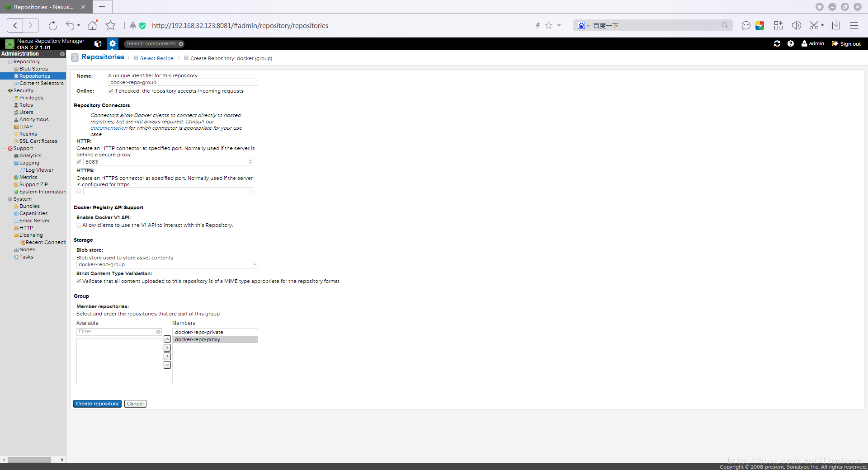Add the selected repository to Members
Image resolution: width=868 pixels, height=470 pixels.
coord(167,348)
